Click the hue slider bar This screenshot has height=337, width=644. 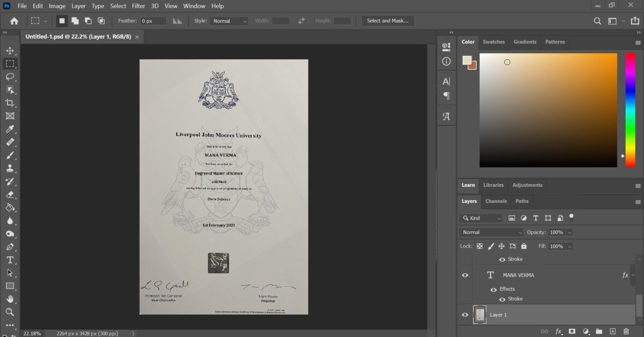click(630, 110)
